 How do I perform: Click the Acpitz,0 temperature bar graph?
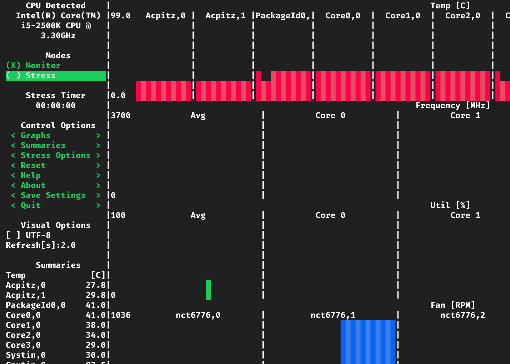[163, 91]
